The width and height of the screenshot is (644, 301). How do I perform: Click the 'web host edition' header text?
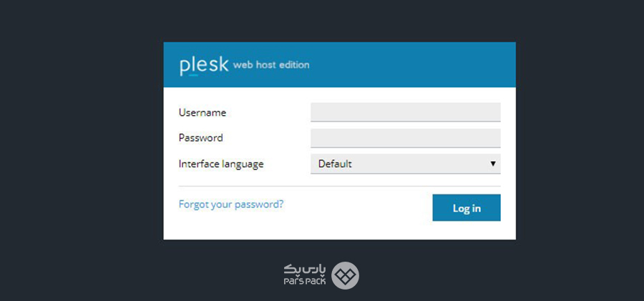click(271, 65)
